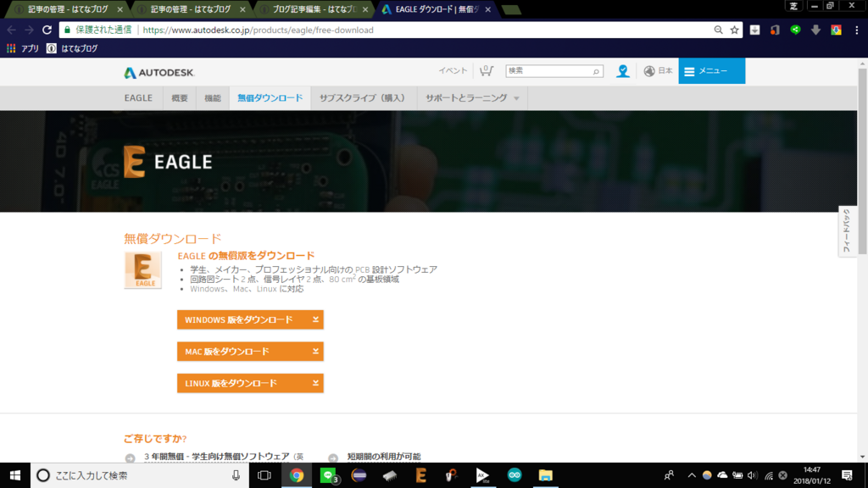This screenshot has width=868, height=488.
Task: Bookmark this page with star icon
Action: [x=735, y=30]
